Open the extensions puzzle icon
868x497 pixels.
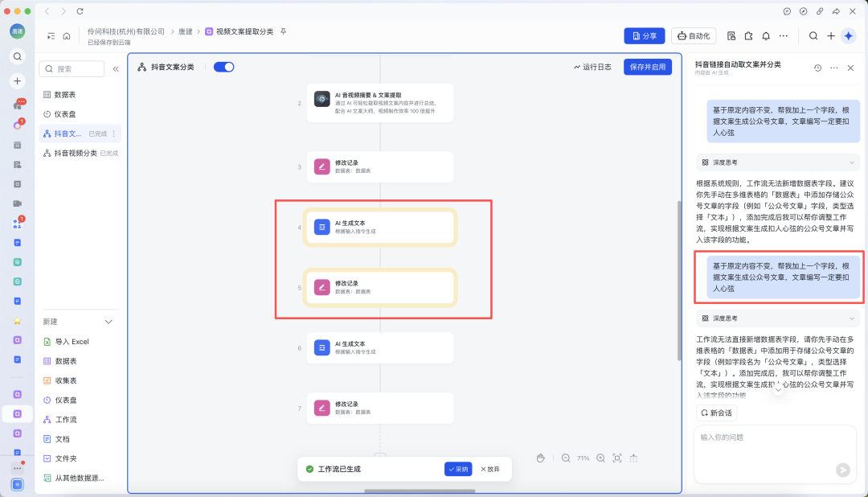pos(748,35)
